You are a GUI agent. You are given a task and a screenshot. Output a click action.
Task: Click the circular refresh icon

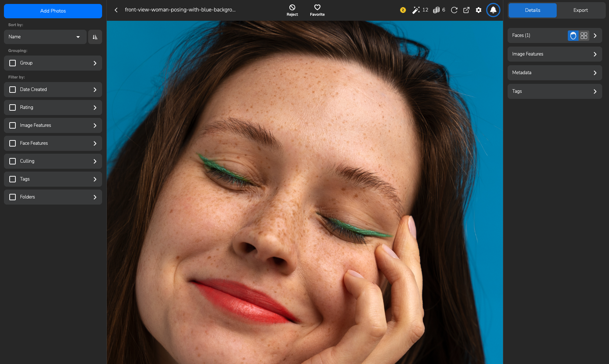click(x=454, y=10)
